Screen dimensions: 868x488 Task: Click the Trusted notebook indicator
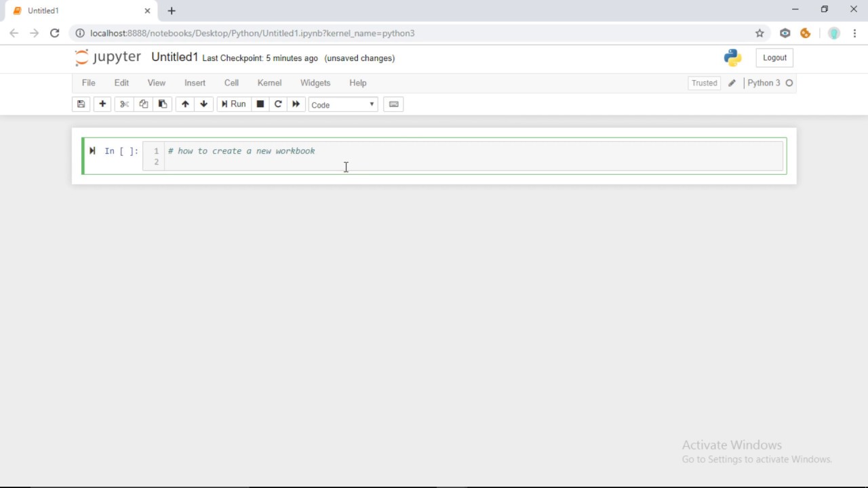click(x=704, y=83)
